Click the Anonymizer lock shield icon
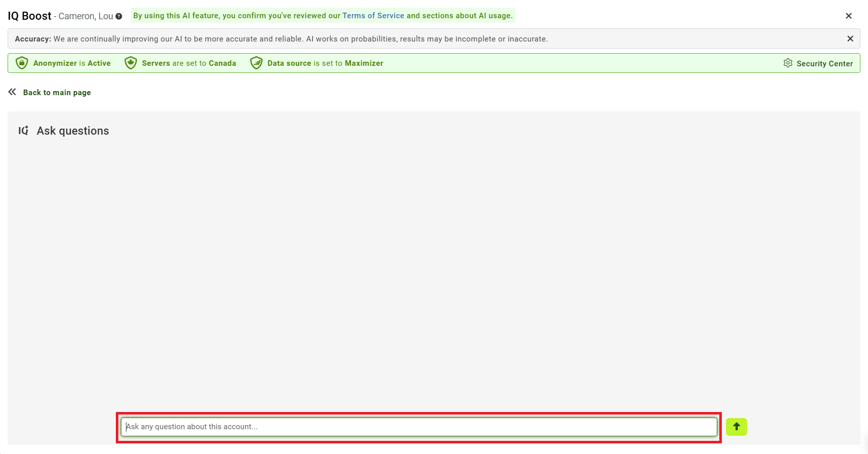This screenshot has width=868, height=454. [22, 63]
